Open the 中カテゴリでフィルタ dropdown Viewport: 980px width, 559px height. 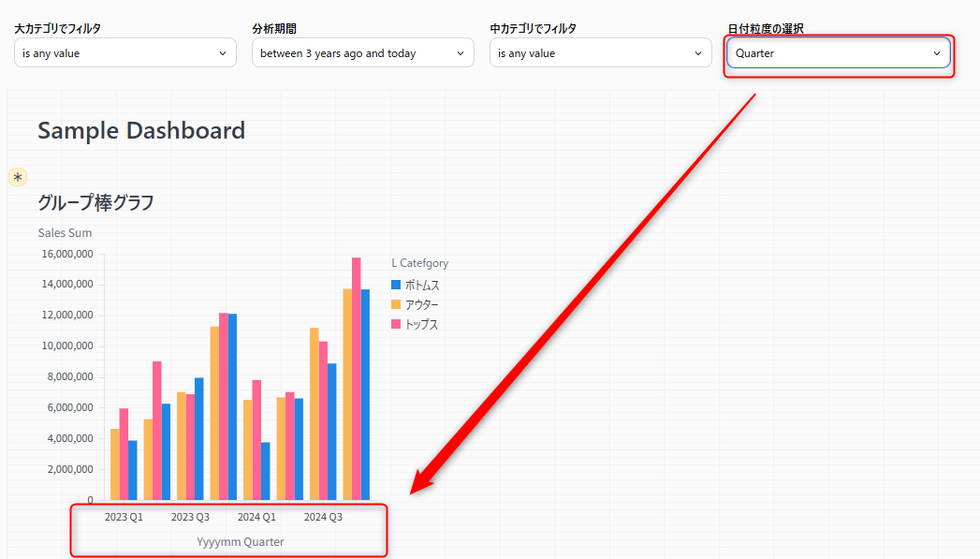tap(600, 53)
